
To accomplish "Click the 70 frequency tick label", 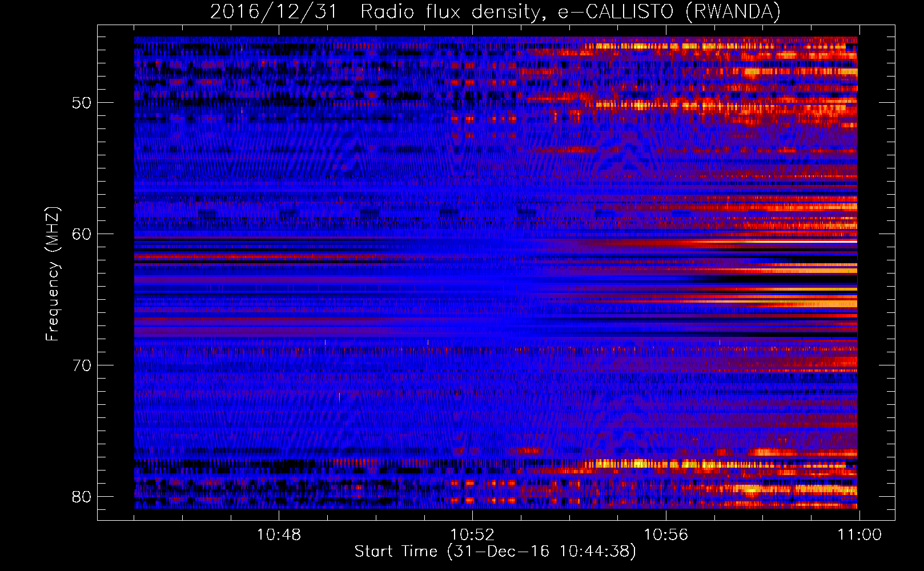I will pyautogui.click(x=82, y=365).
